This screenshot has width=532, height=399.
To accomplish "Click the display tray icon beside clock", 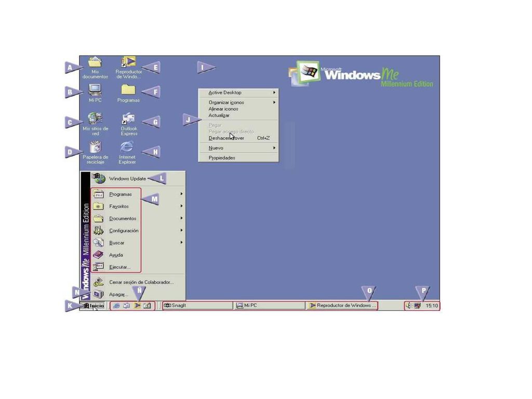I will click(x=418, y=305).
